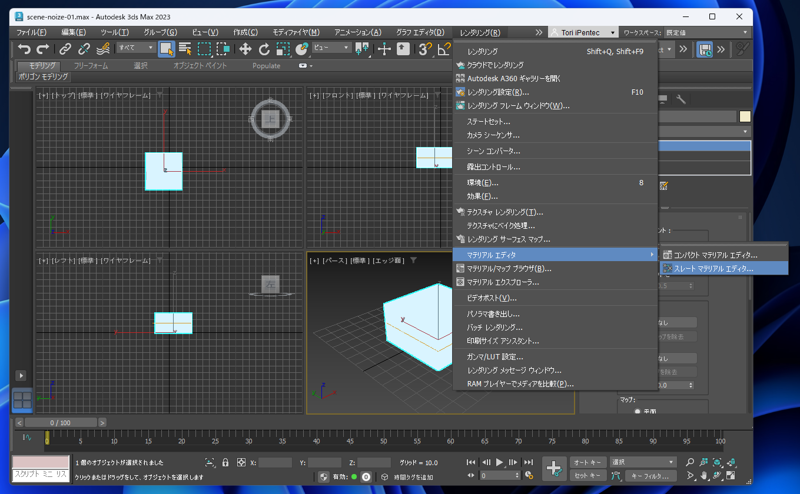
Task: Select Material/Map Browser menu entry
Action: tap(555, 268)
